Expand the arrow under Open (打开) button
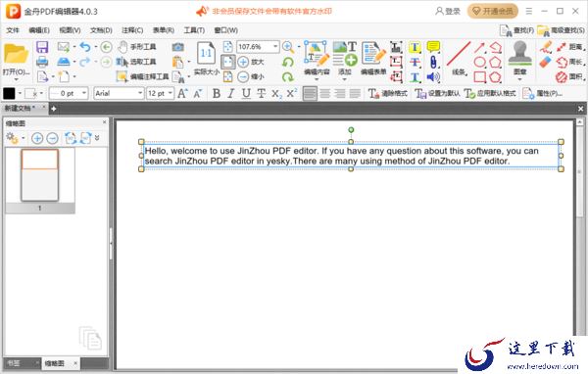This screenshot has width=588, height=374. (x=16, y=79)
